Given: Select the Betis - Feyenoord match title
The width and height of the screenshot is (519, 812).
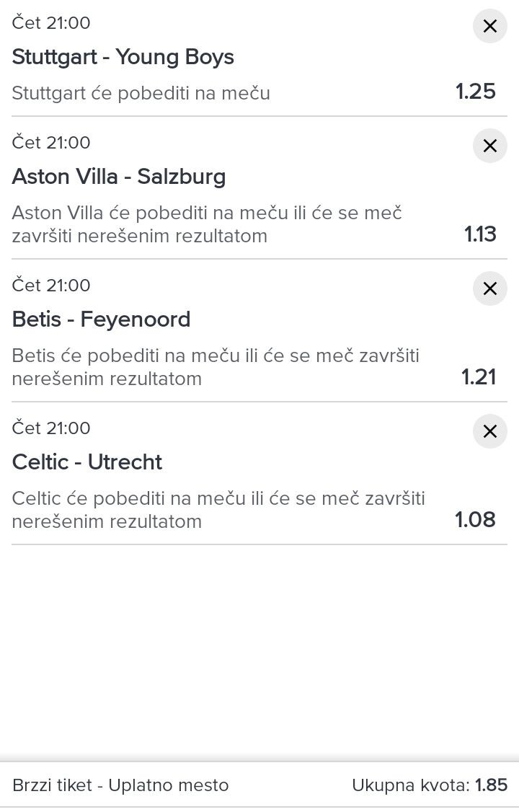Looking at the screenshot, I should pyautogui.click(x=102, y=319).
